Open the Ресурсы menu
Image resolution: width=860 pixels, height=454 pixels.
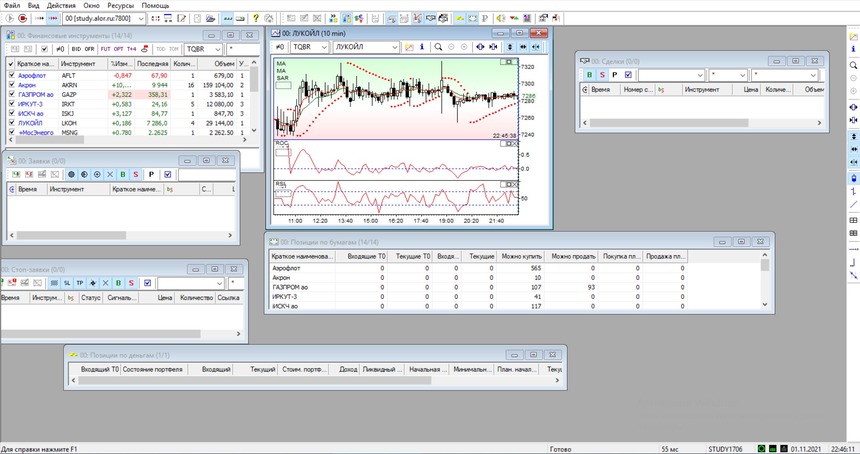click(x=121, y=5)
